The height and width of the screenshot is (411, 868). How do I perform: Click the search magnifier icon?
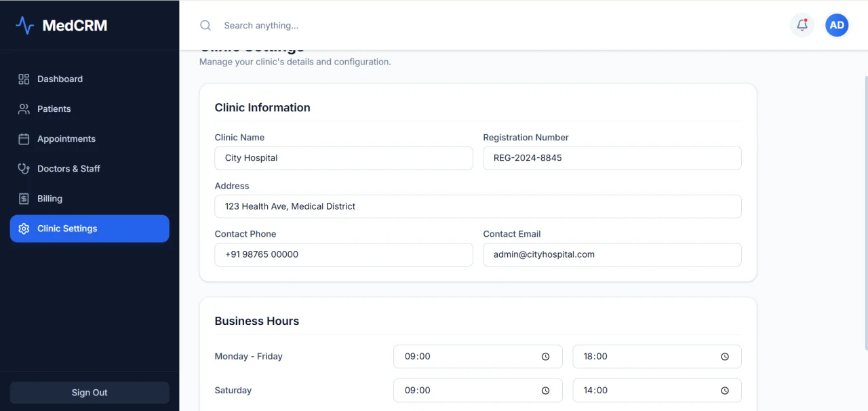(x=205, y=25)
